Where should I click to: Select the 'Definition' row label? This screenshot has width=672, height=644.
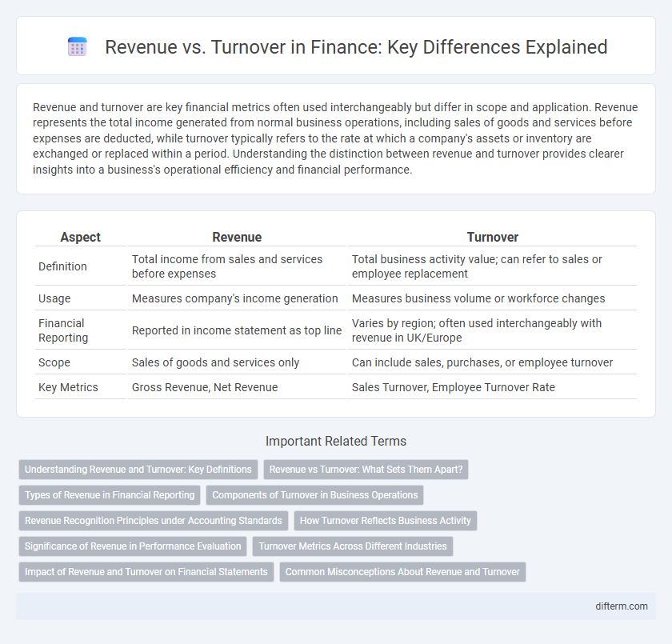click(62, 266)
